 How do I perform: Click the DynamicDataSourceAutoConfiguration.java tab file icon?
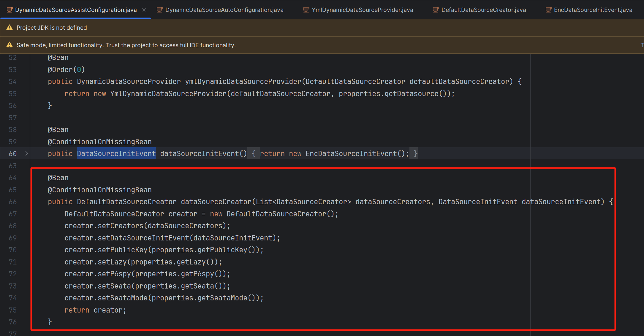[x=159, y=10]
